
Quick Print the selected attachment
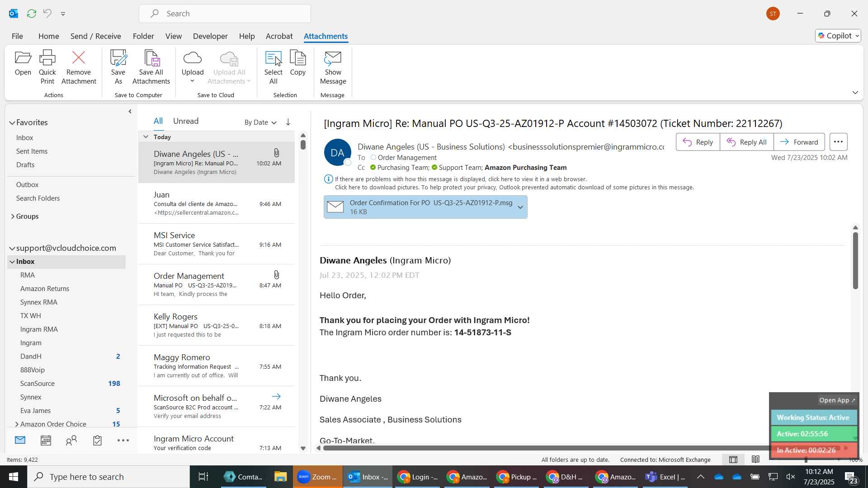pyautogui.click(x=47, y=67)
